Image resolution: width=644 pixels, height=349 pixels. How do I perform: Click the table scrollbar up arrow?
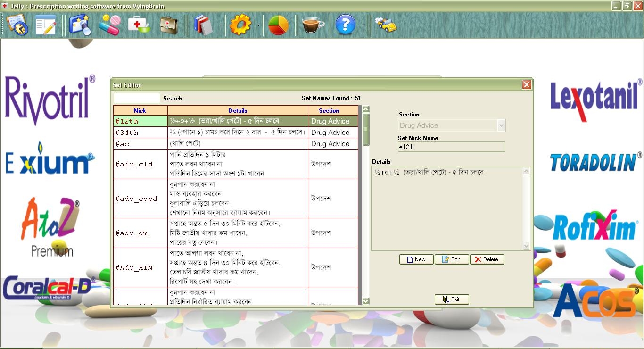pyautogui.click(x=365, y=109)
